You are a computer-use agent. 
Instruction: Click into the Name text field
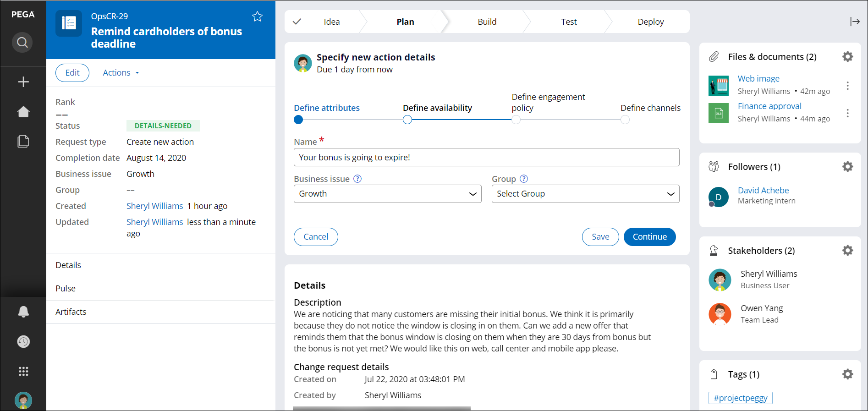(x=486, y=157)
